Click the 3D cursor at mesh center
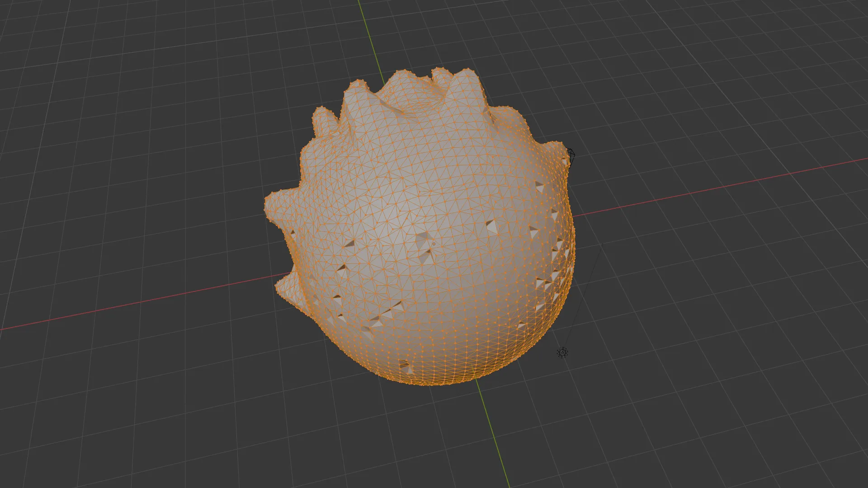Image resolution: width=868 pixels, height=488 pixels. pos(434,244)
